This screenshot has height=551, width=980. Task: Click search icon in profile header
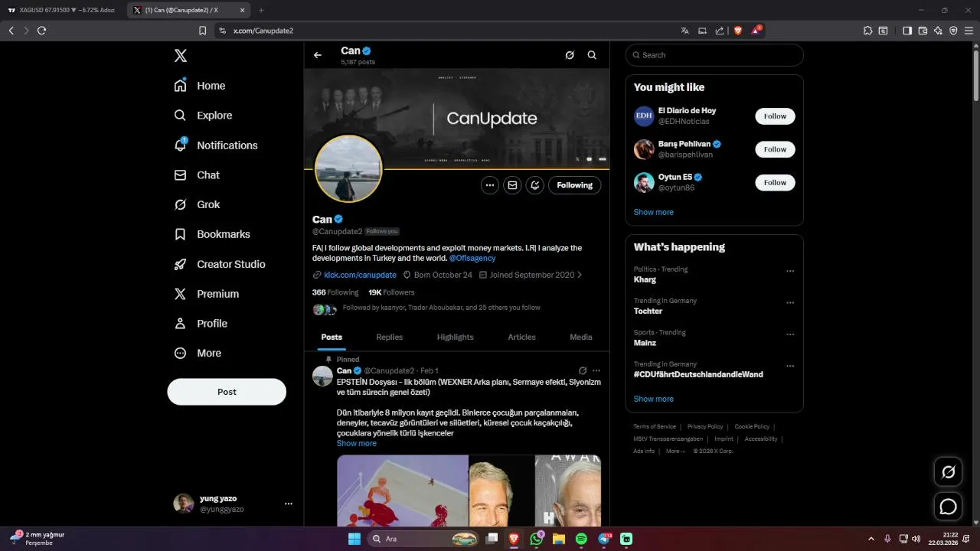592,55
